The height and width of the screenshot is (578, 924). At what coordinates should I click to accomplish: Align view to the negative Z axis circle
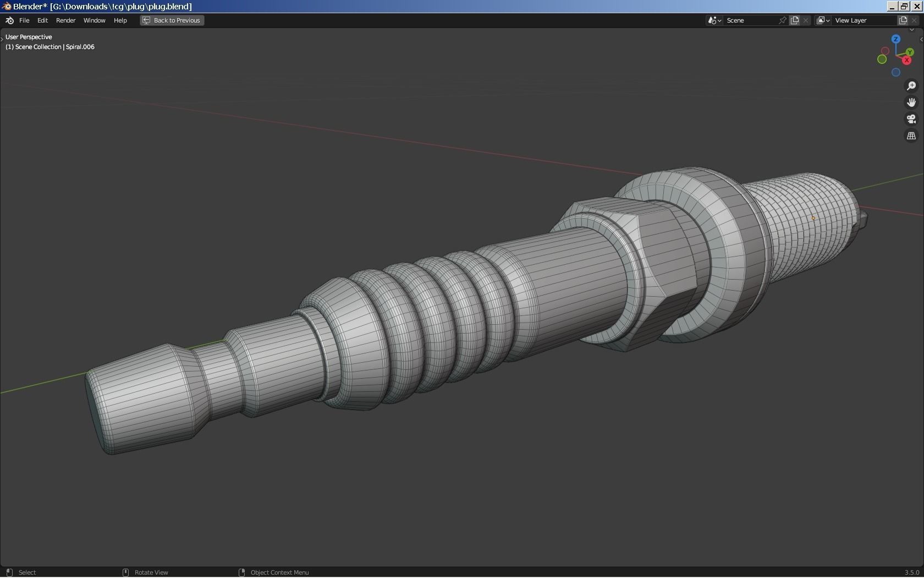(895, 72)
